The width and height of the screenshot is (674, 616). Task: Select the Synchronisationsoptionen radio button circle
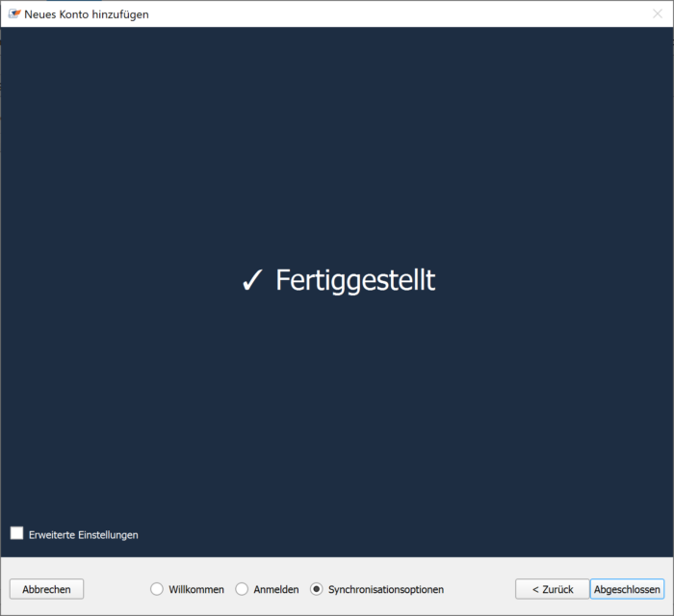317,589
